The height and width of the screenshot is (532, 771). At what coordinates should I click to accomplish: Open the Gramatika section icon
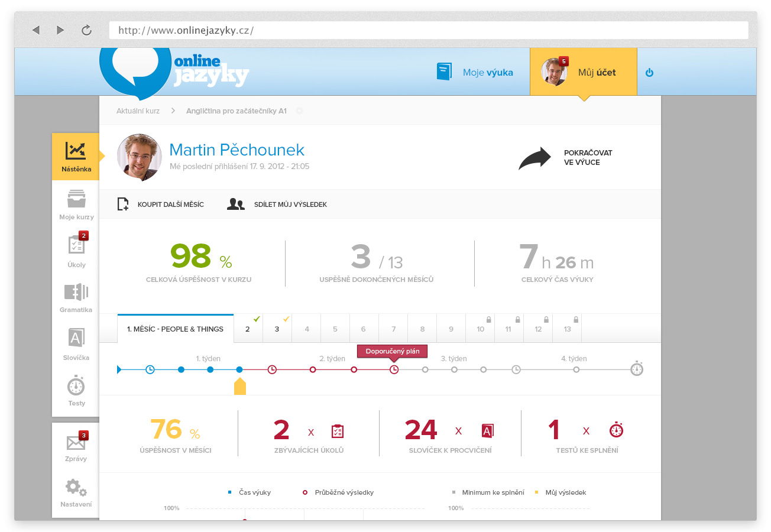(x=76, y=293)
